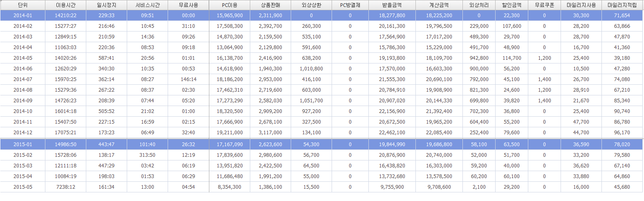Click the 외상상환 column header
644x201 pixels.
pos(312,5)
